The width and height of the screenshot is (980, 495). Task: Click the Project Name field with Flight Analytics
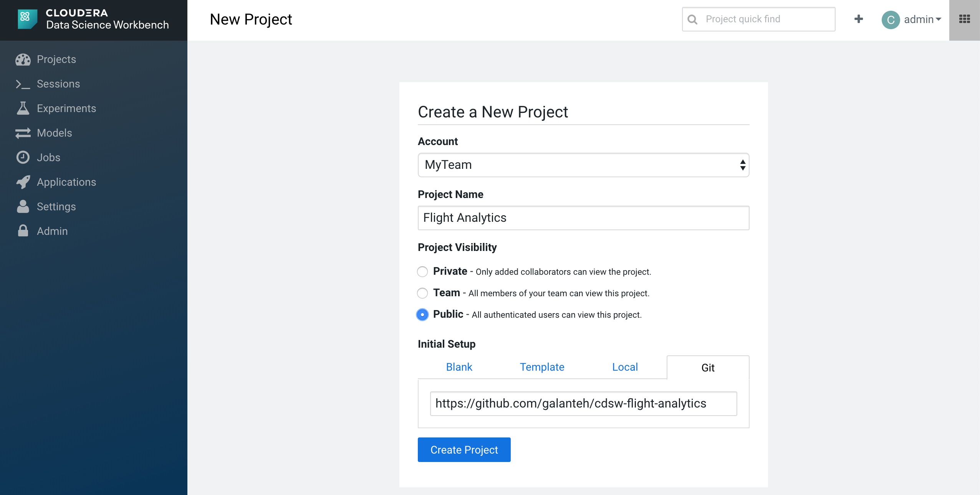[x=583, y=218]
